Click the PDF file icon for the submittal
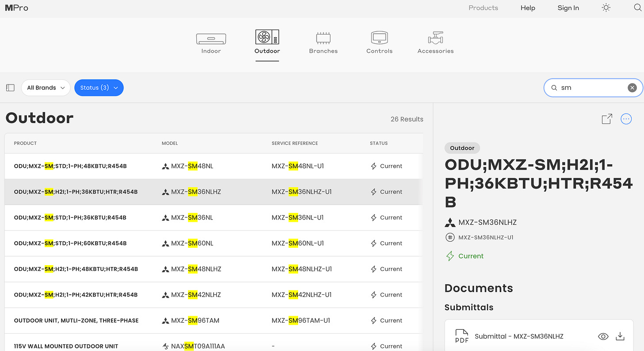The height and width of the screenshot is (351, 644). point(461,336)
